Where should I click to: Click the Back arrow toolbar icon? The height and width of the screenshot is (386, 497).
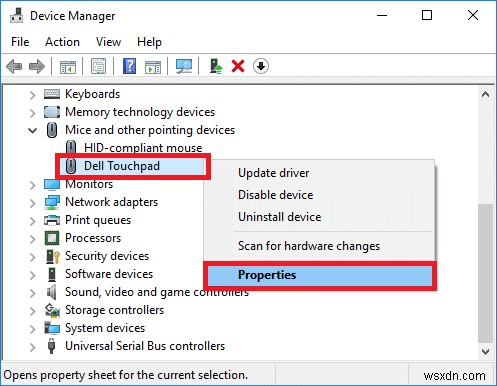click(x=14, y=66)
